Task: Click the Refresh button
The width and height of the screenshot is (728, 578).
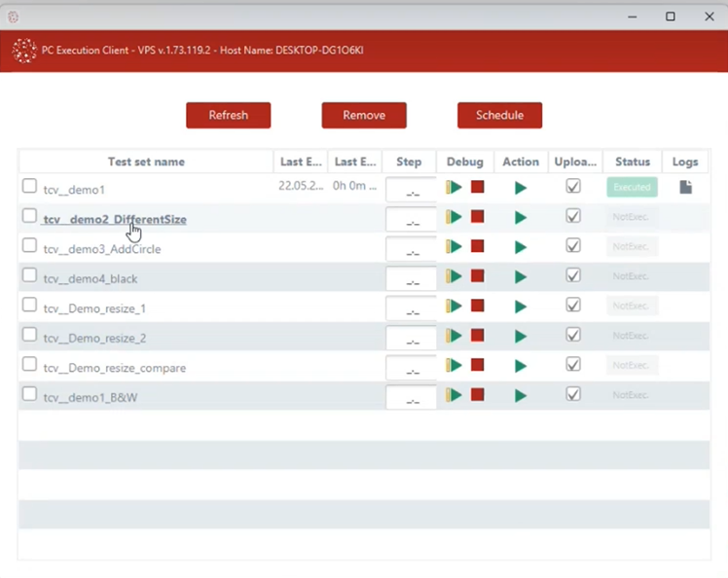Action: click(x=228, y=115)
